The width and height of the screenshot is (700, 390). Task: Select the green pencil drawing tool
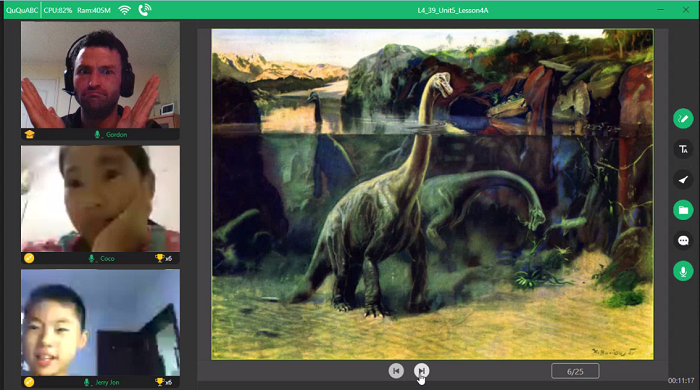click(683, 119)
